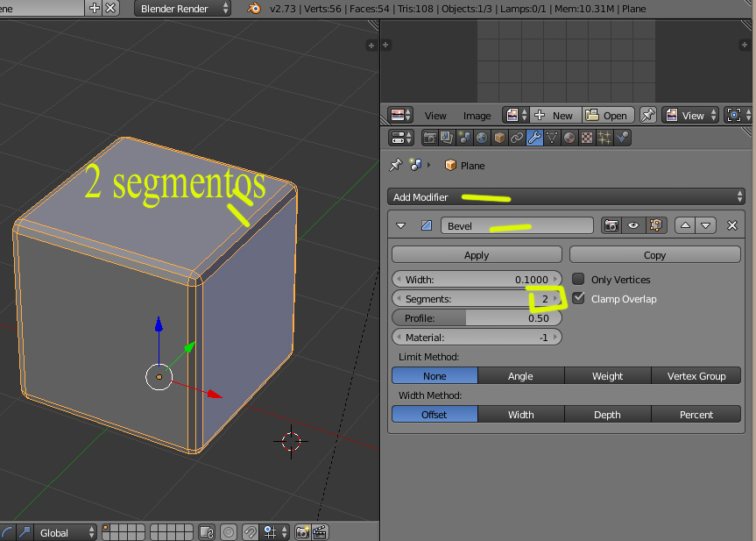
Task: Create a New image
Action: click(x=555, y=116)
